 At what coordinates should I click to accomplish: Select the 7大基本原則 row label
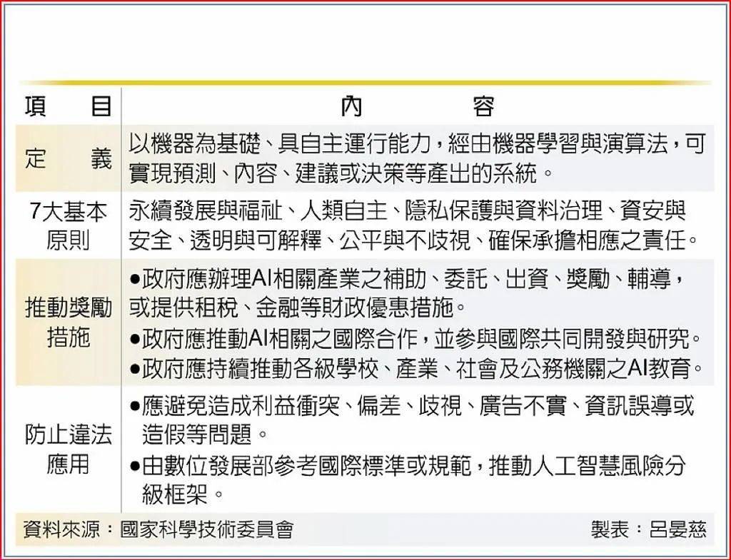coord(68,226)
